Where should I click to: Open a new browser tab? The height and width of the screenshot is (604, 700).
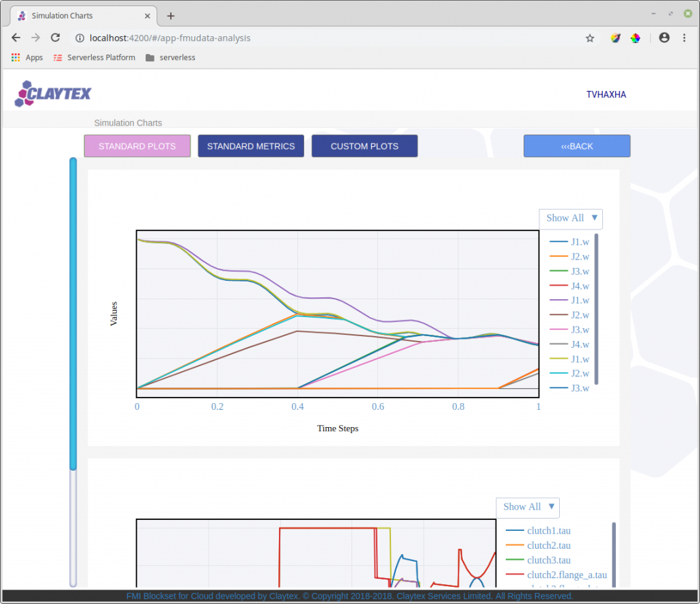[170, 16]
